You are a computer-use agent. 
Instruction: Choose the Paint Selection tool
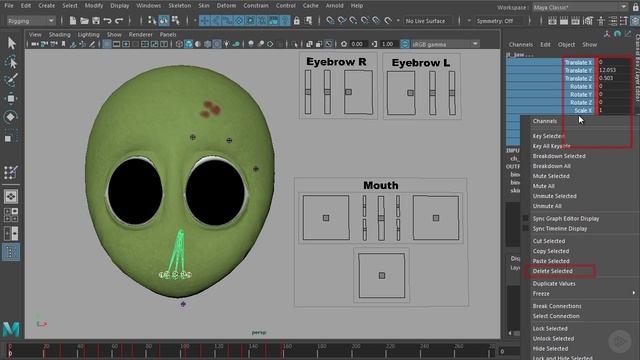[x=11, y=80]
